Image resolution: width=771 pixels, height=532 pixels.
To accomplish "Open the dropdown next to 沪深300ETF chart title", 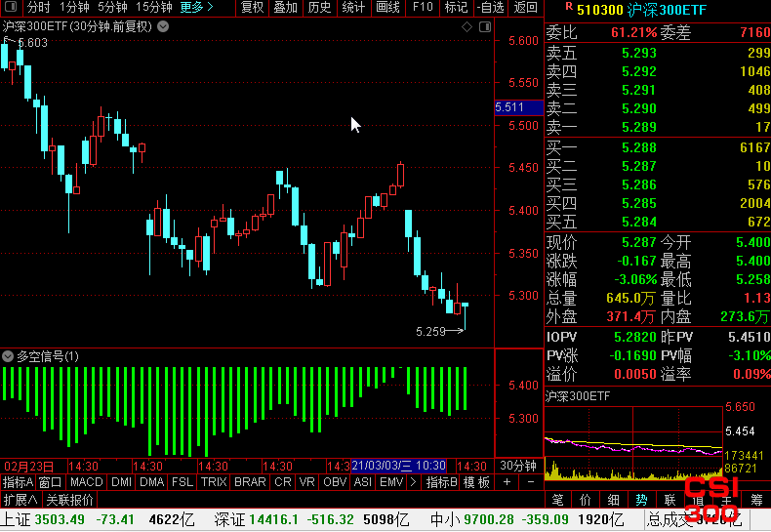I will click(163, 26).
